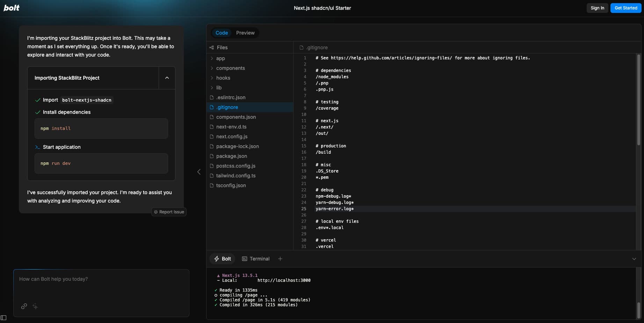644x323 pixels.
Task: Click the Bolt logo
Action: (x=12, y=8)
